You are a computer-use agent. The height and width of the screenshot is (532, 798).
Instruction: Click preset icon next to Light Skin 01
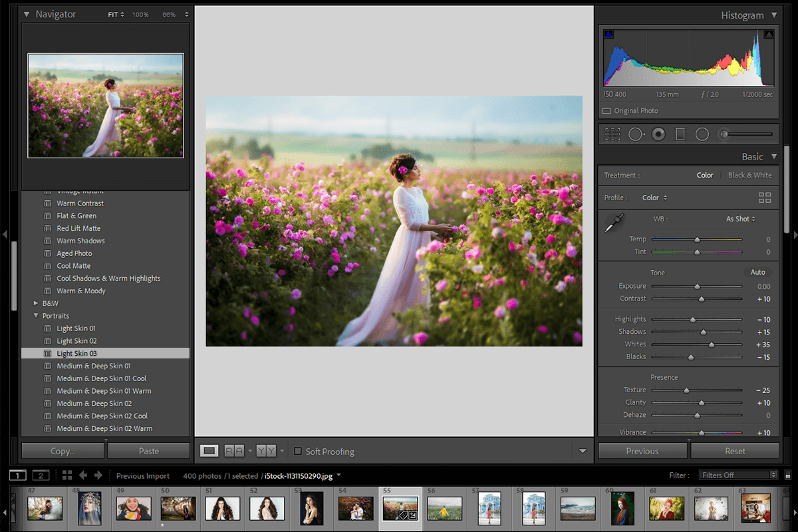(47, 329)
